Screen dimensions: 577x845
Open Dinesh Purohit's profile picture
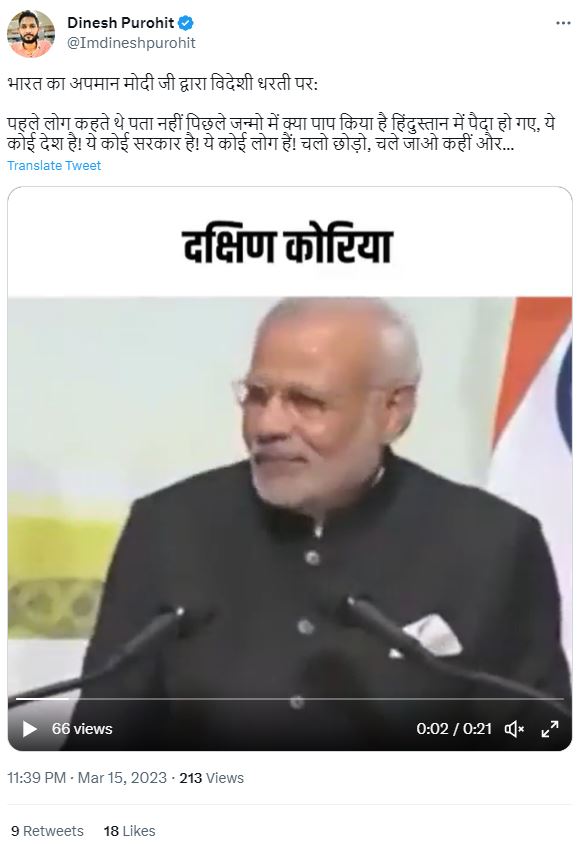tap(31, 33)
